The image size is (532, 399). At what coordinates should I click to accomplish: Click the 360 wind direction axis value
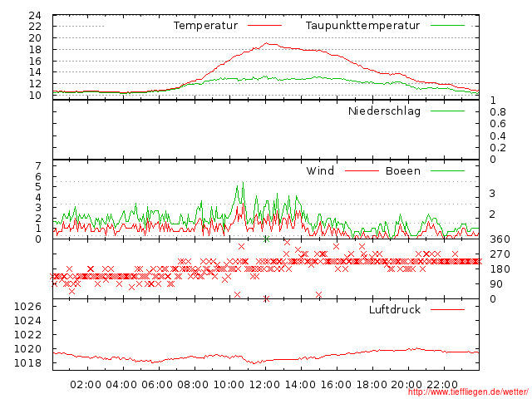tap(500, 239)
